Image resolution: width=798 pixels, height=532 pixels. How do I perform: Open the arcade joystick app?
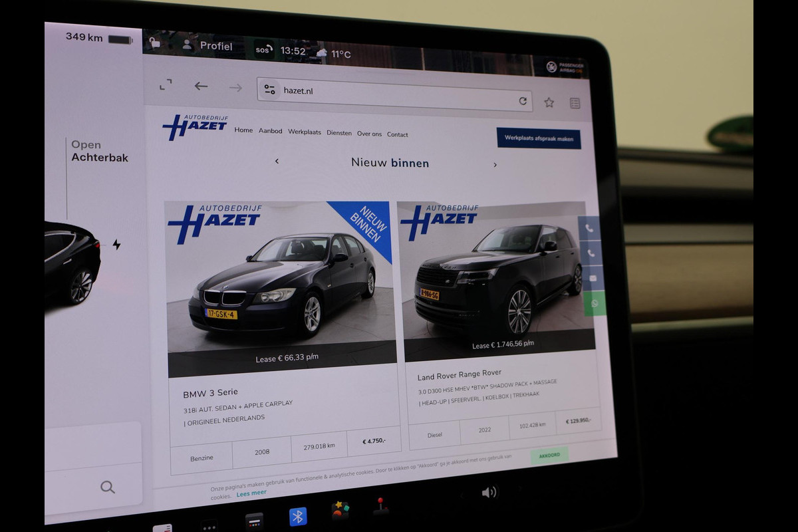[380, 506]
